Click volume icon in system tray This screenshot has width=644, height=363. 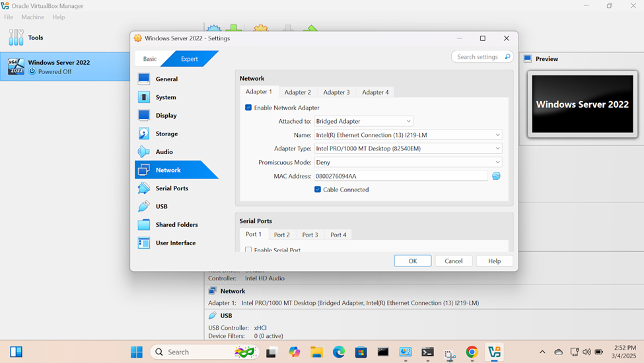(x=587, y=352)
